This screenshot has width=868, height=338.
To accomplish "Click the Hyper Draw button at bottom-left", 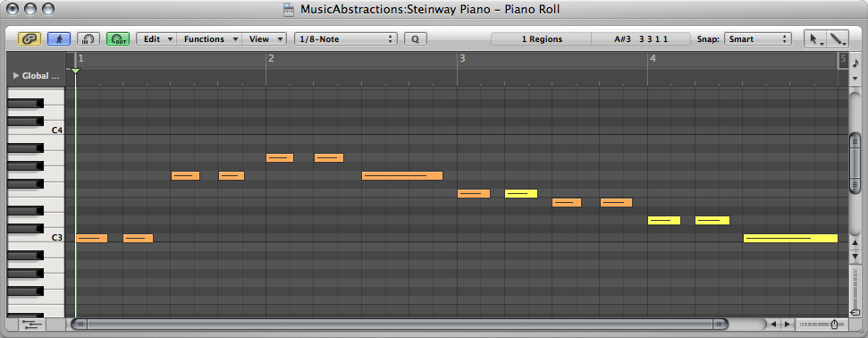I will [x=33, y=325].
